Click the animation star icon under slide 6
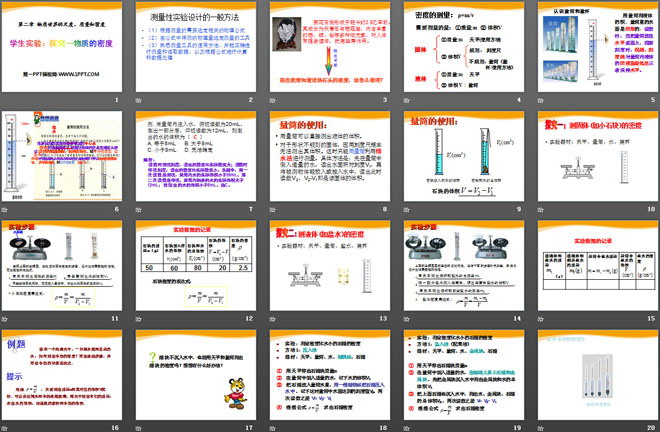 click(5, 209)
